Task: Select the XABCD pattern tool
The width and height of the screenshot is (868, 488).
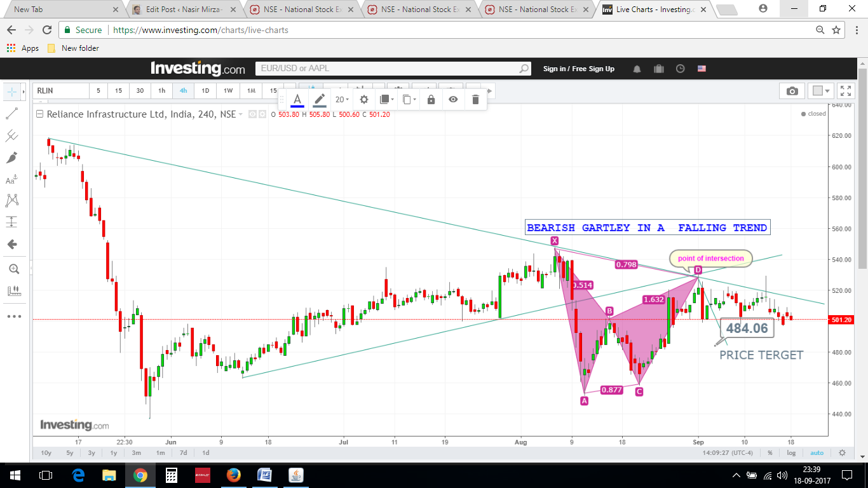Action: click(x=12, y=201)
